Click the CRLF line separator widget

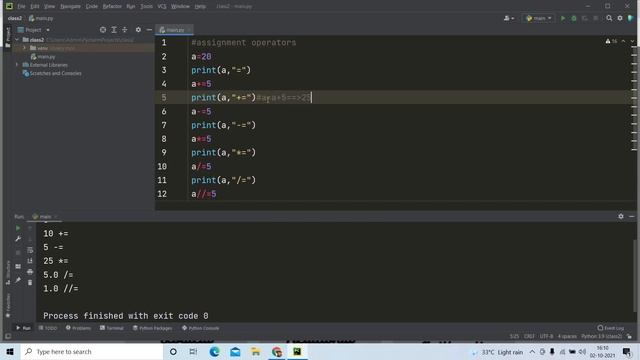(529, 337)
